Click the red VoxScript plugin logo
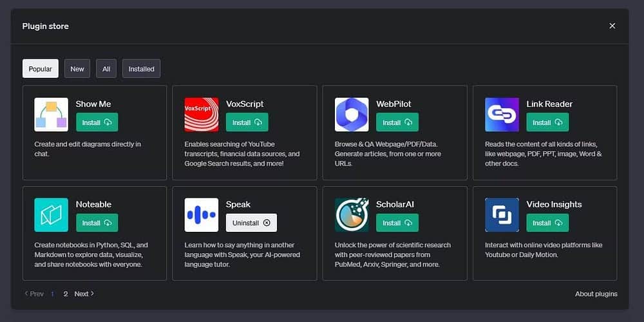644x322 pixels. coord(201,115)
